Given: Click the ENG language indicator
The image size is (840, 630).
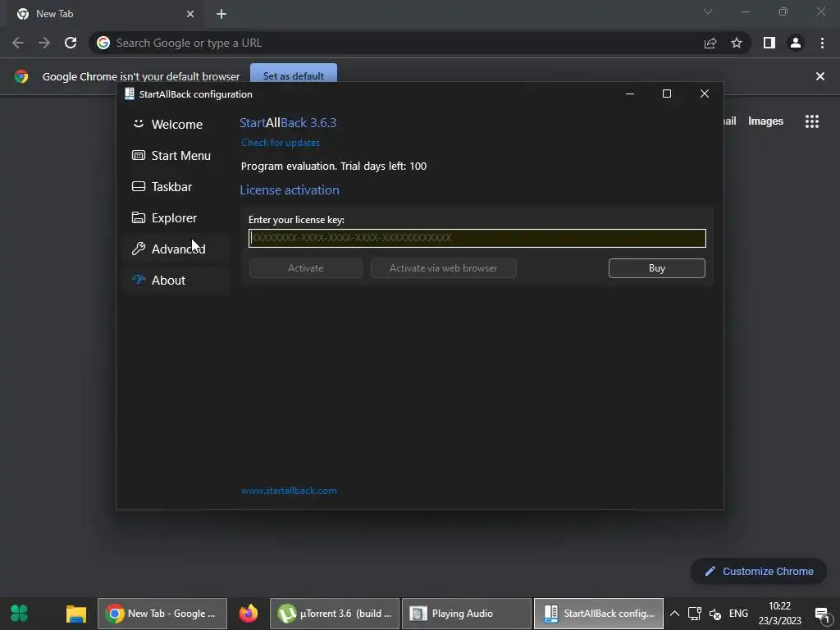Looking at the screenshot, I should pyautogui.click(x=739, y=614).
